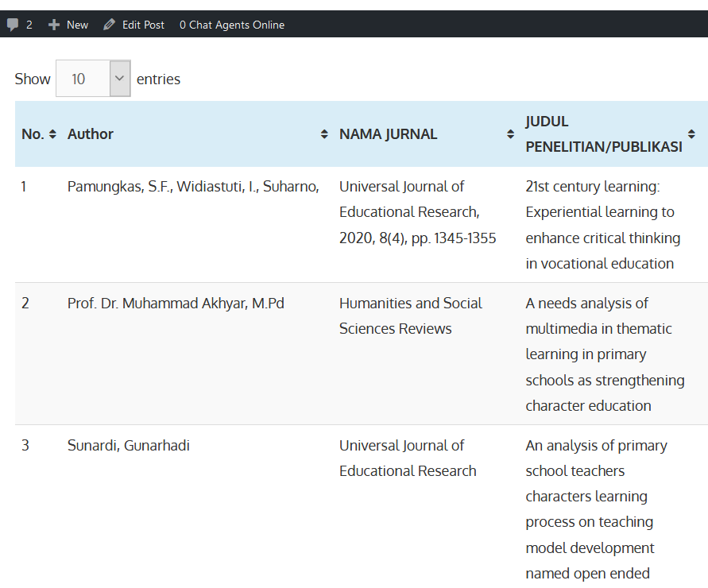Click the dropdown chevron beside 10
Image resolution: width=708 pixels, height=588 pixels.
[x=119, y=79]
